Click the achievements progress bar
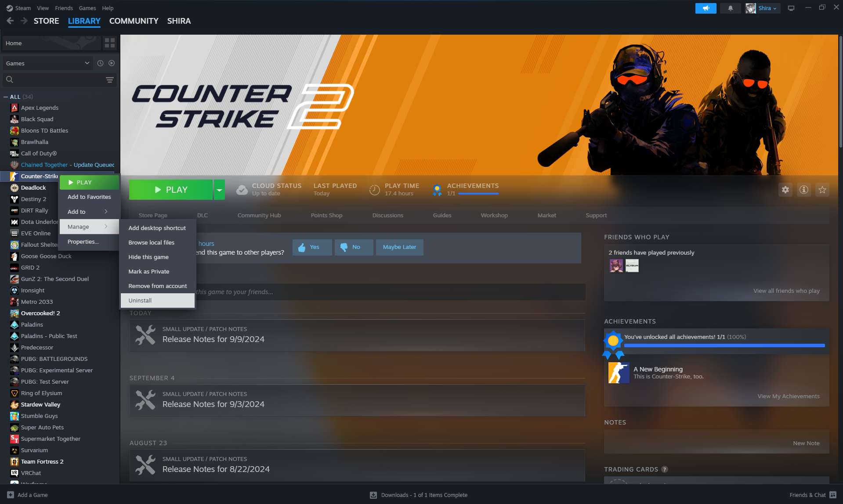Viewport: 843px width, 504px height. (x=724, y=346)
